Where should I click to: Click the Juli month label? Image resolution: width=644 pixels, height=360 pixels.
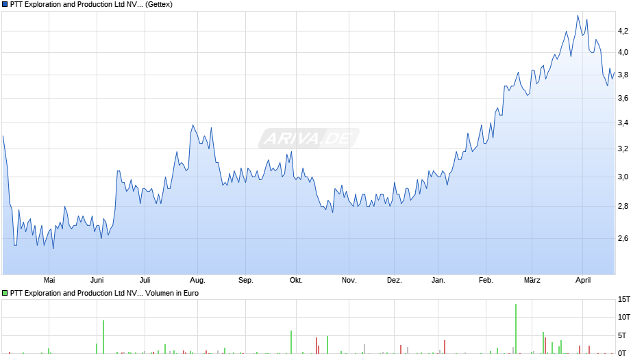(x=145, y=281)
